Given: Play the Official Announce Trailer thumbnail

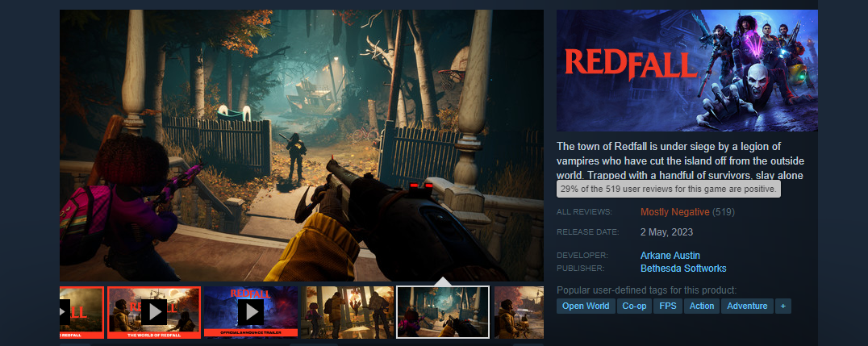Looking at the screenshot, I should [251, 312].
